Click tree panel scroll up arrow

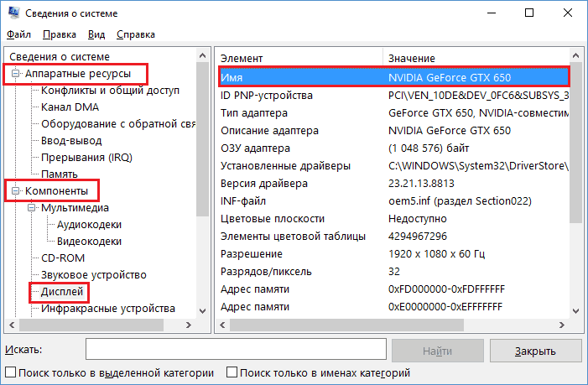202,55
